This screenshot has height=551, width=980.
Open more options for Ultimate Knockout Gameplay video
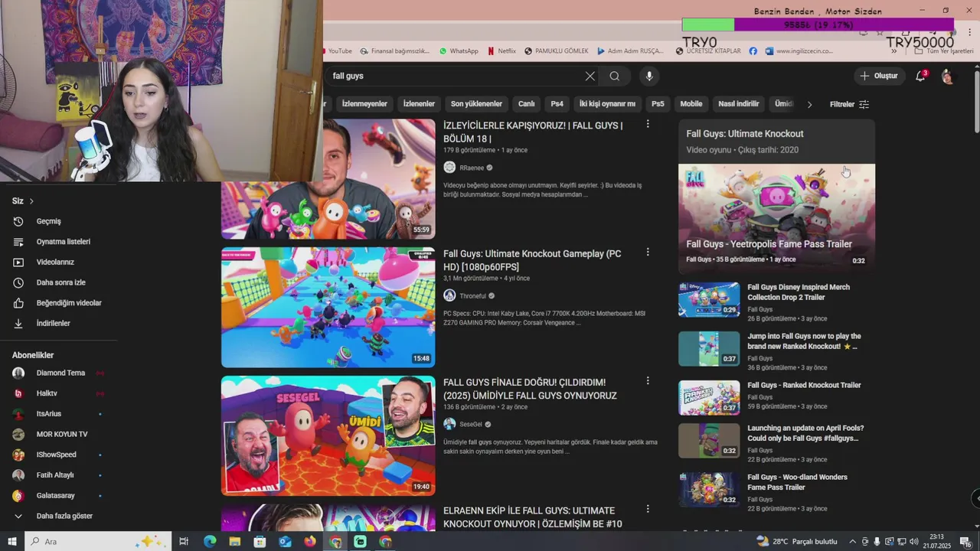point(648,252)
